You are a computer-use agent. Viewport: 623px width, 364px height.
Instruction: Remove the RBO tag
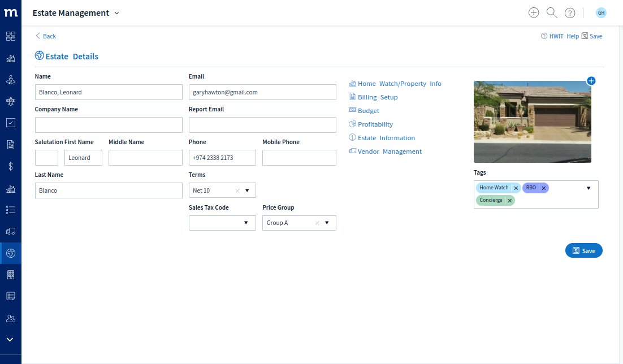(543, 188)
